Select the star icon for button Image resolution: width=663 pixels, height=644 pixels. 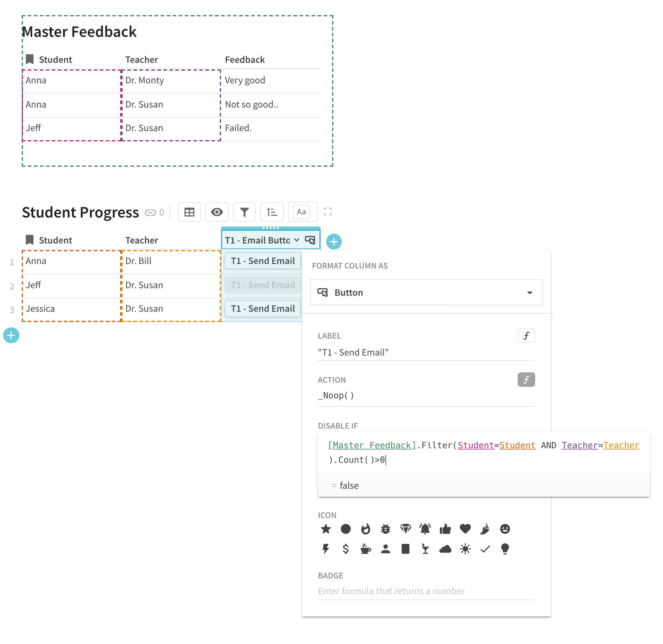(326, 529)
